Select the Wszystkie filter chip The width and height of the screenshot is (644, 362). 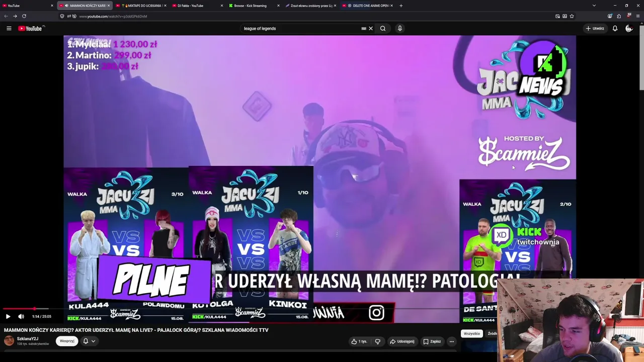coord(472,334)
